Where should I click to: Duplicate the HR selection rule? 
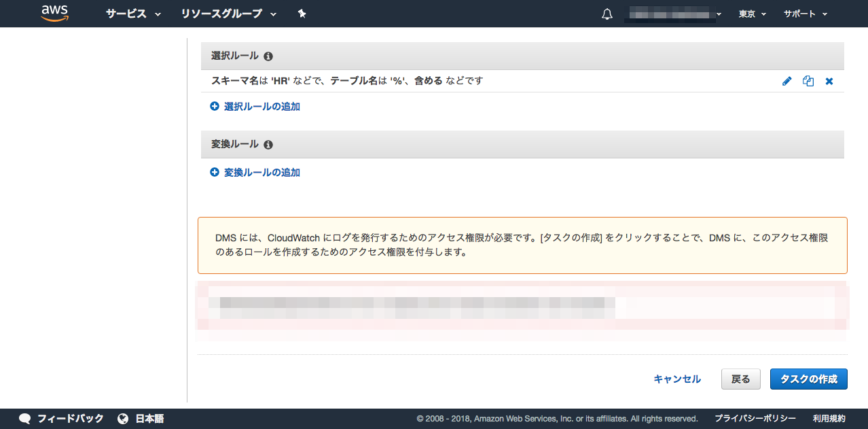tap(808, 81)
